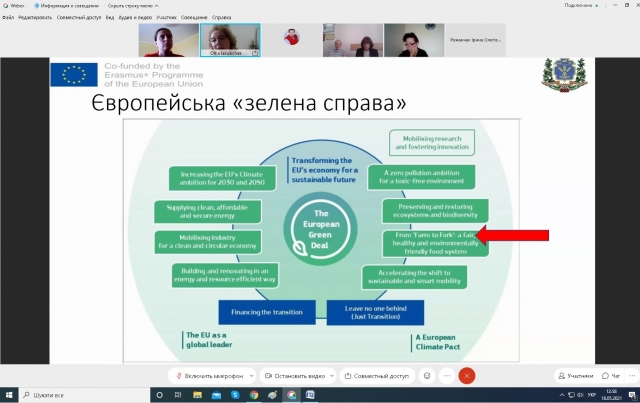This screenshot has height=403, width=640.
Task: Open Cortana circle icon on taskbar
Action: pyautogui.click(x=160, y=395)
